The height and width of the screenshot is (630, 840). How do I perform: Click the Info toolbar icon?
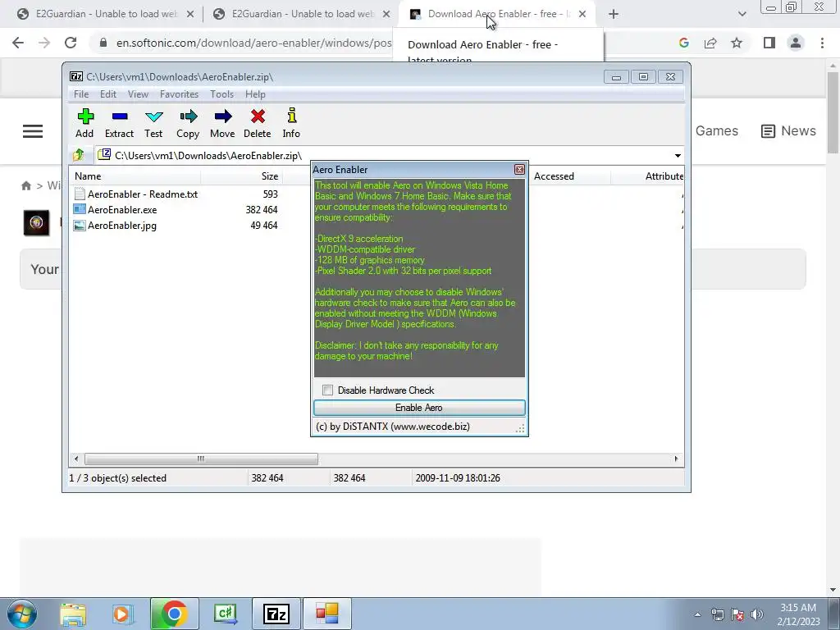(x=291, y=123)
